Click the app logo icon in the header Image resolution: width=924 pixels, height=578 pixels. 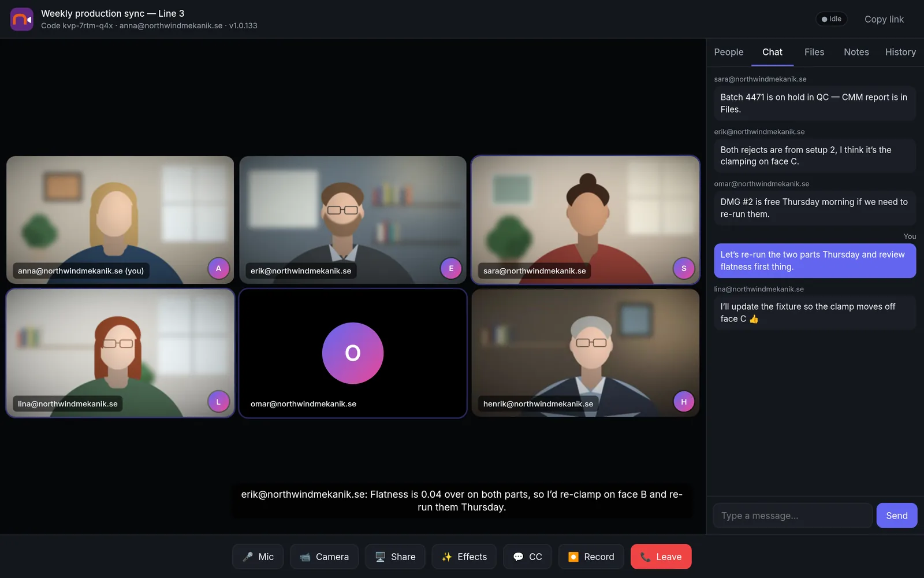click(x=21, y=19)
